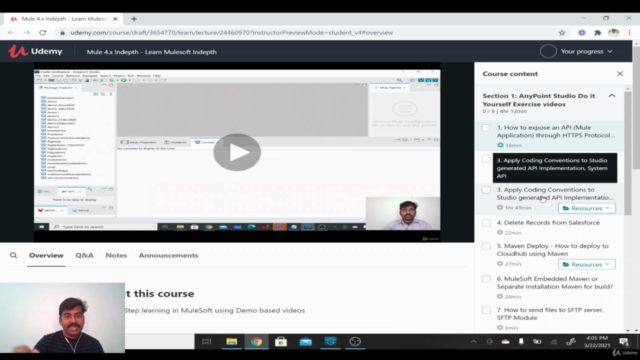Open lecture 7 How to send files to SFTP
640x360 pixels.
(x=550, y=314)
